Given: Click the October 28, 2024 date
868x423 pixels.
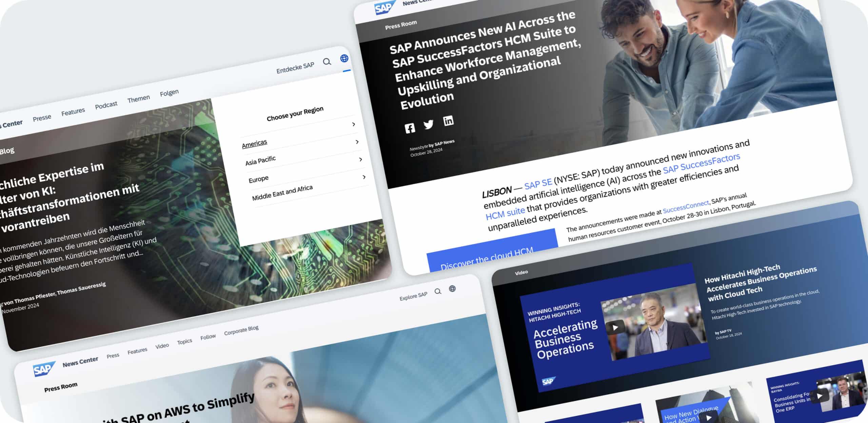Looking at the screenshot, I should tap(426, 152).
